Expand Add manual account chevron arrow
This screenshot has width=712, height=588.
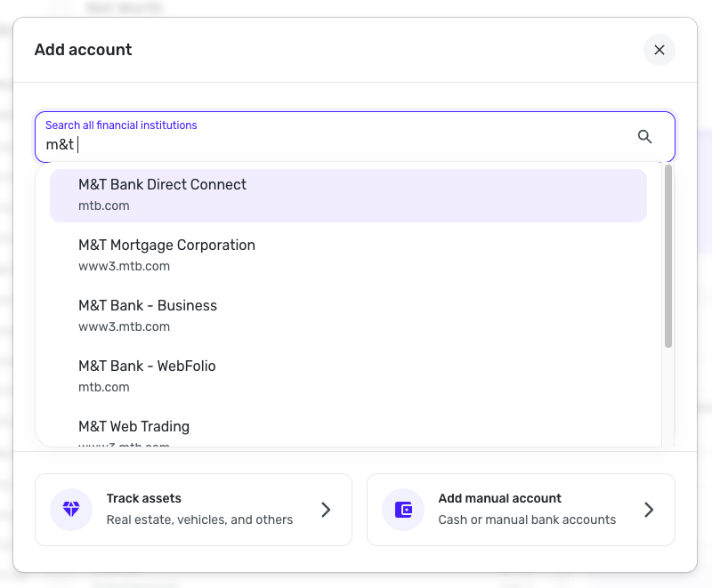click(649, 510)
